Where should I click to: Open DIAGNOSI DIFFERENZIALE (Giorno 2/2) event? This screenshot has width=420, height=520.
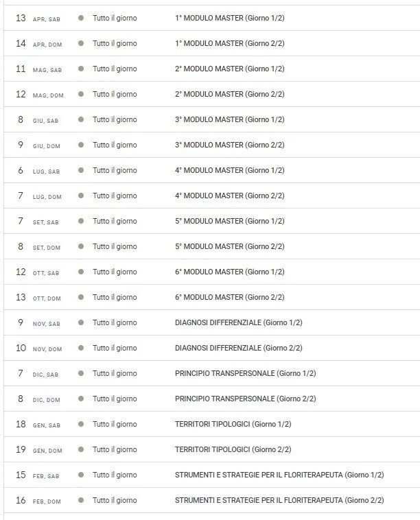click(239, 348)
